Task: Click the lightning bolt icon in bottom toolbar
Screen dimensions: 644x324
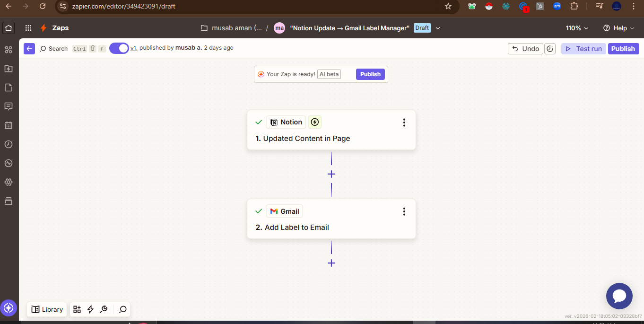Action: click(x=90, y=309)
